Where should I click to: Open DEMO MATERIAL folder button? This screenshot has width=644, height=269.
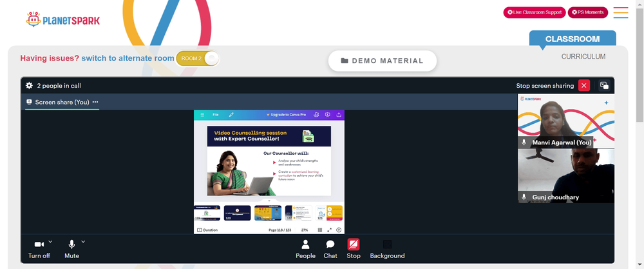coord(383,61)
